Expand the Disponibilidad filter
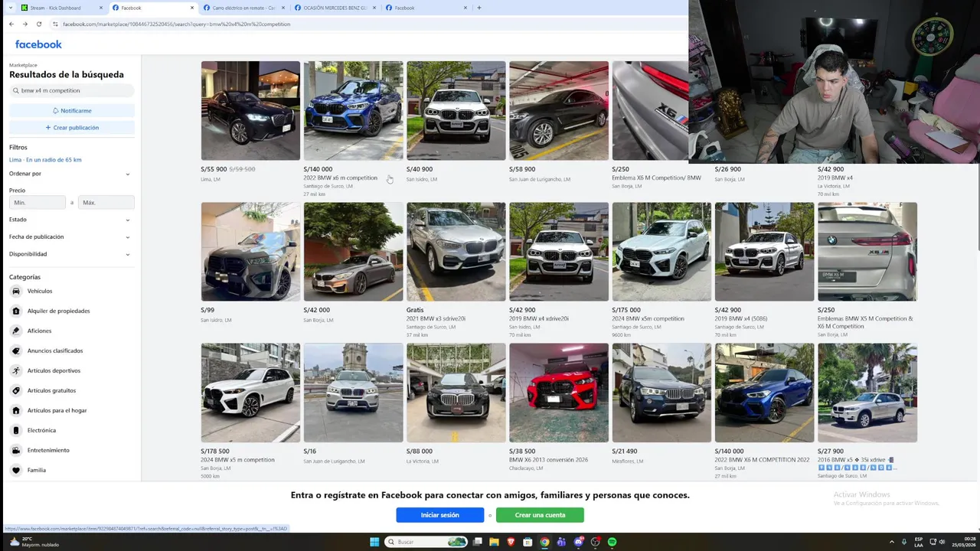The image size is (980, 551). click(x=70, y=254)
